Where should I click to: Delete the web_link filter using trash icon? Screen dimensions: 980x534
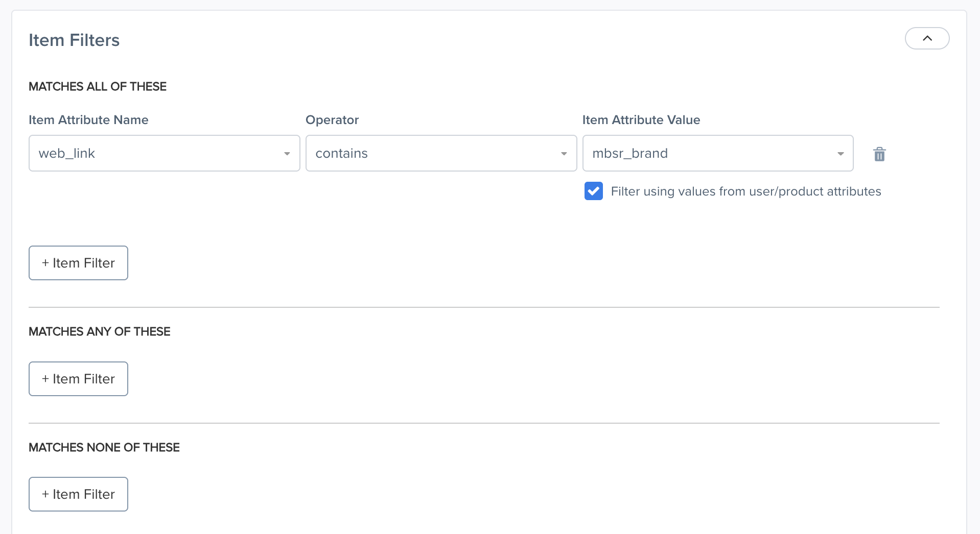[879, 154]
